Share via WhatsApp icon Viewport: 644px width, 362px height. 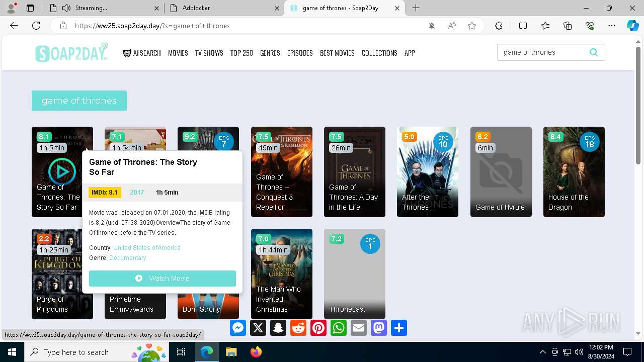339,328
